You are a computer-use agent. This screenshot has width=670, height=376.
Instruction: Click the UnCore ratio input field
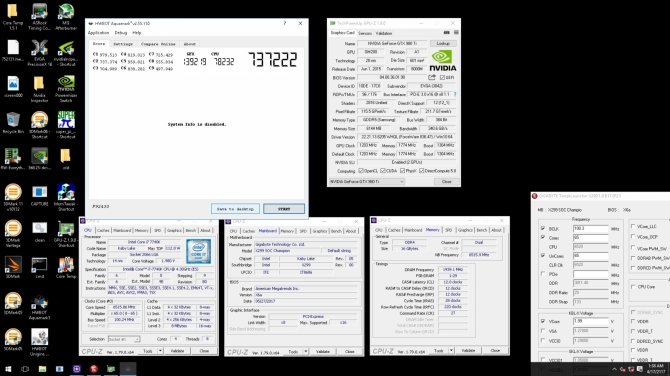coord(591,256)
